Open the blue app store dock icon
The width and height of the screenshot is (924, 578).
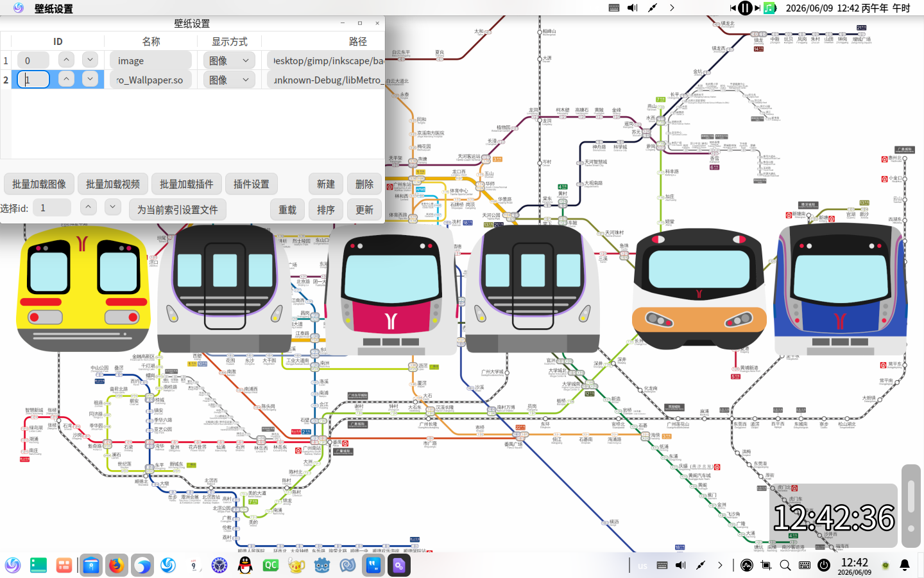(90, 565)
